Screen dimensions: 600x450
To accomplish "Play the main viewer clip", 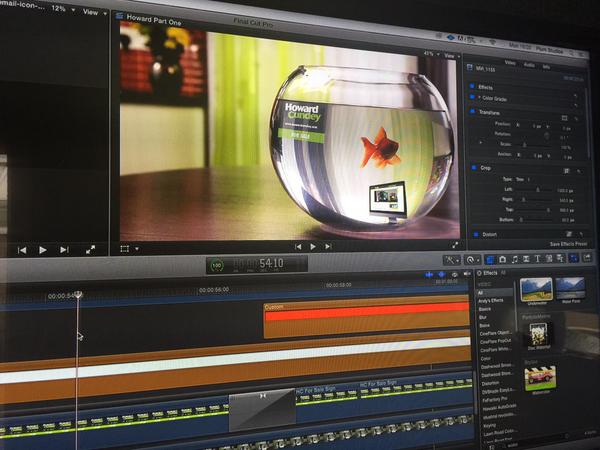I will tap(313, 247).
